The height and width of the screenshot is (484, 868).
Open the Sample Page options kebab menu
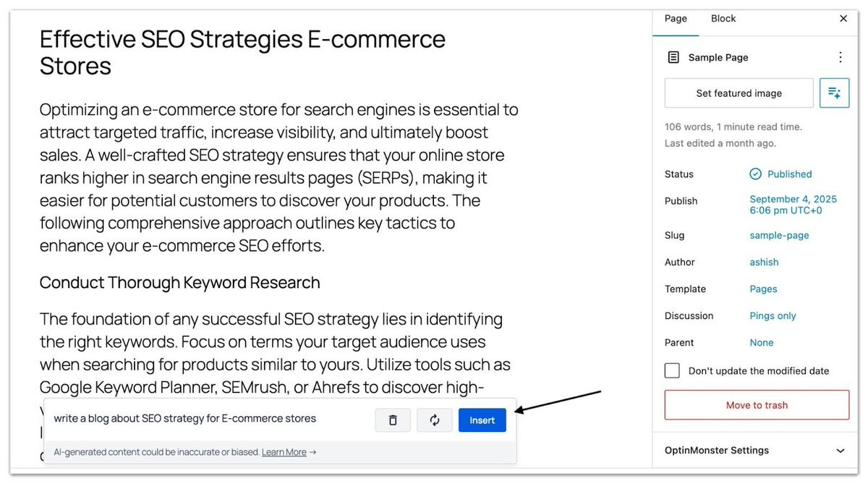click(x=840, y=57)
